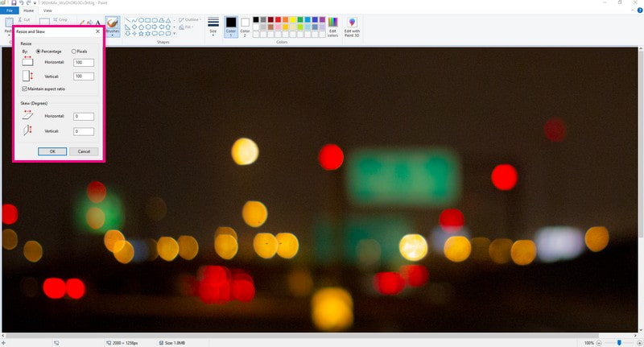Screen dimensions: 644x347
Task: Switch to the View ribbon tab
Action: [47, 10]
